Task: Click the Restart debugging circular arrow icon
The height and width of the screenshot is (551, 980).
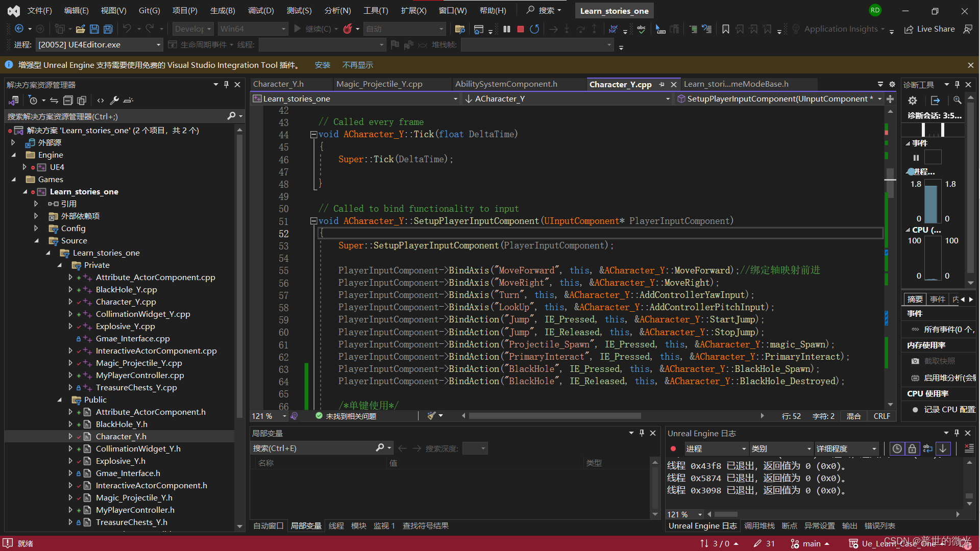Action: [x=534, y=29]
